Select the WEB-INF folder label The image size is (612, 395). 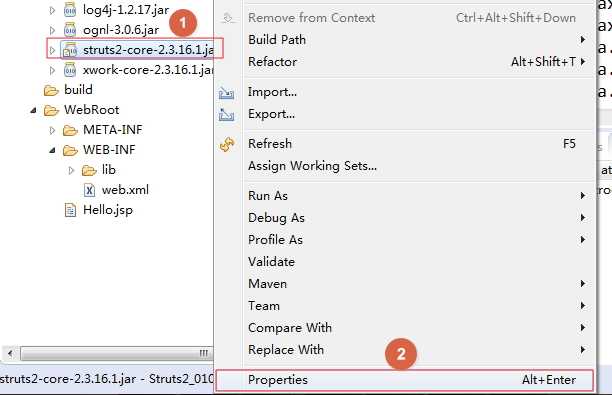click(109, 150)
